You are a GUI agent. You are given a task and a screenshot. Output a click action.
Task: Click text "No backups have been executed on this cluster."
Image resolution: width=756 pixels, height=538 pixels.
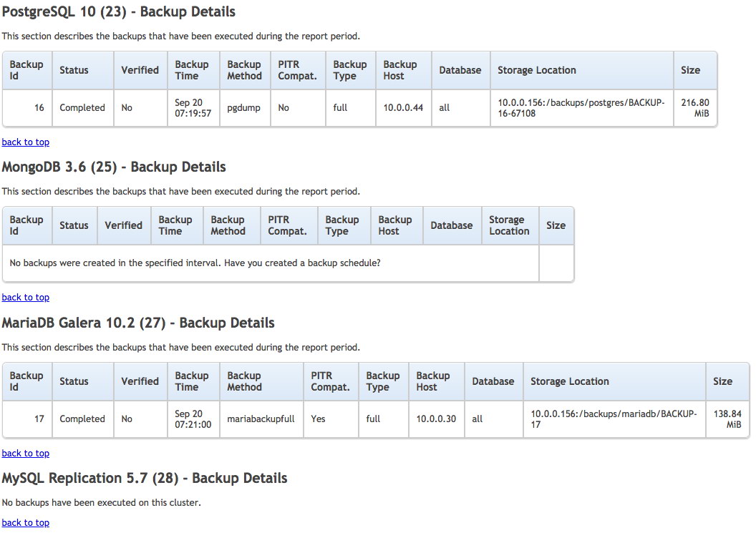coord(101,502)
